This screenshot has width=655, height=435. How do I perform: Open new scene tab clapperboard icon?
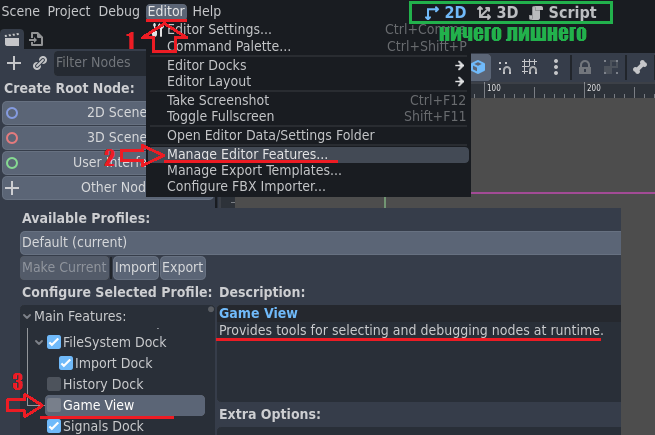[12, 40]
